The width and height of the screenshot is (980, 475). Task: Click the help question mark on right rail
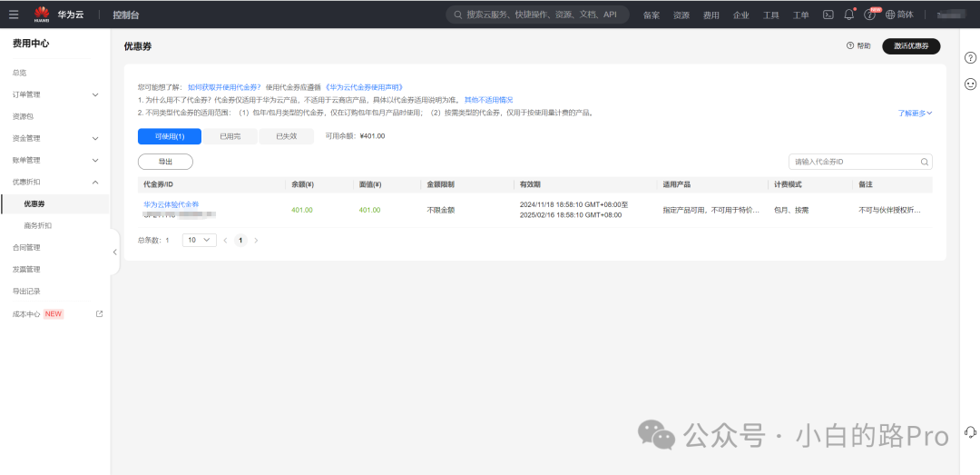pyautogui.click(x=970, y=58)
